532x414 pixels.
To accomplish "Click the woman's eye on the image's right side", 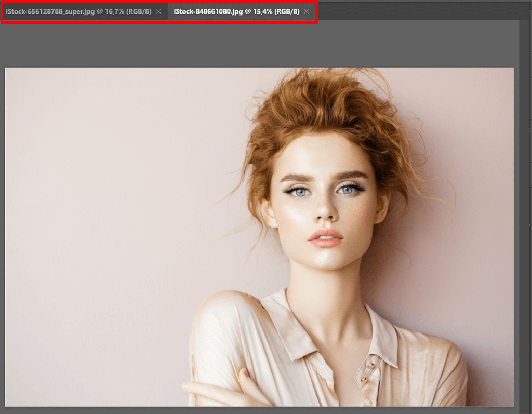I will (x=348, y=190).
